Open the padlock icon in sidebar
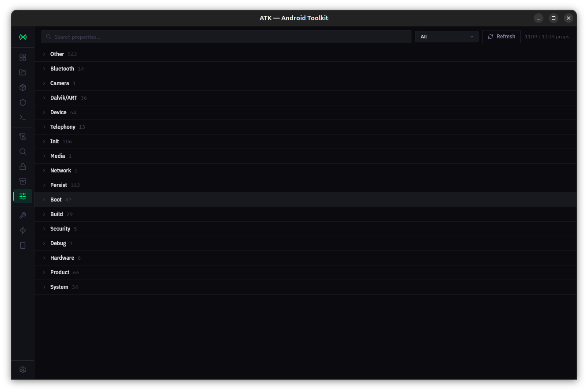Viewport: 588px width, 392px height. (x=23, y=167)
